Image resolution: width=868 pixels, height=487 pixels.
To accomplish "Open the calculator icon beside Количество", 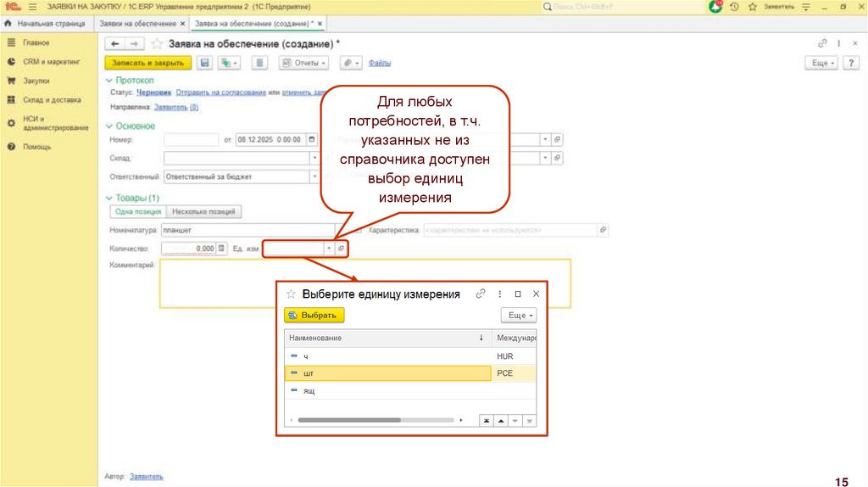I will tap(221, 249).
